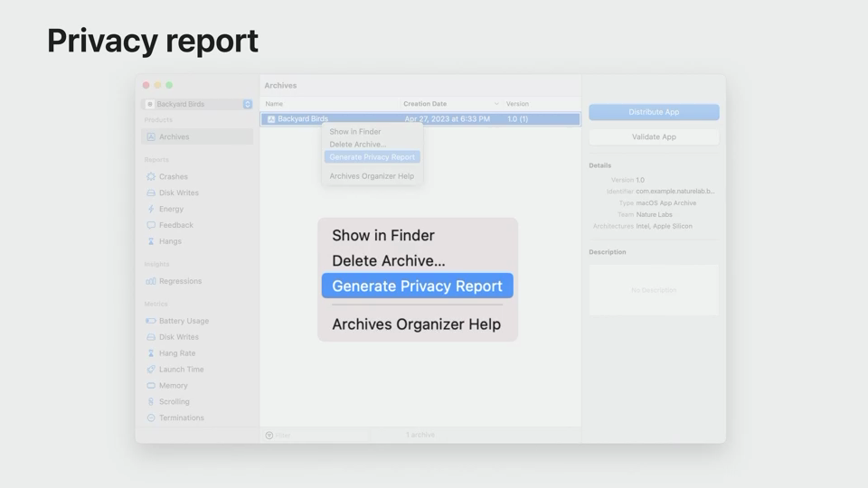Image resolution: width=868 pixels, height=488 pixels.
Task: Select Launch Time metric
Action: pos(181,369)
